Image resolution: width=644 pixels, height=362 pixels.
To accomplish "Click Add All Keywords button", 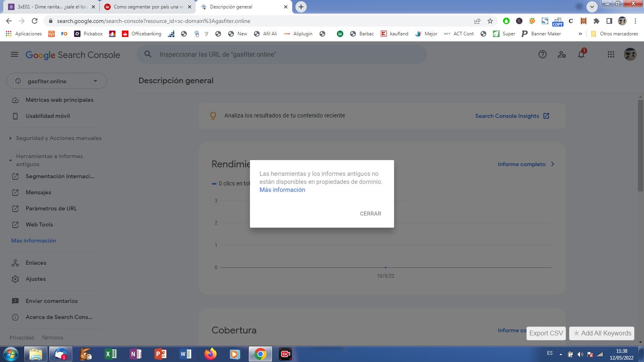I will 602,333.
